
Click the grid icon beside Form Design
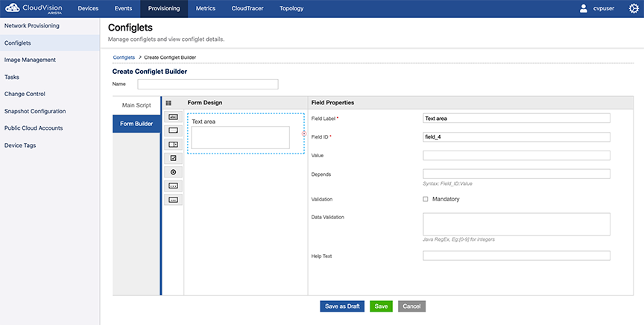click(168, 103)
